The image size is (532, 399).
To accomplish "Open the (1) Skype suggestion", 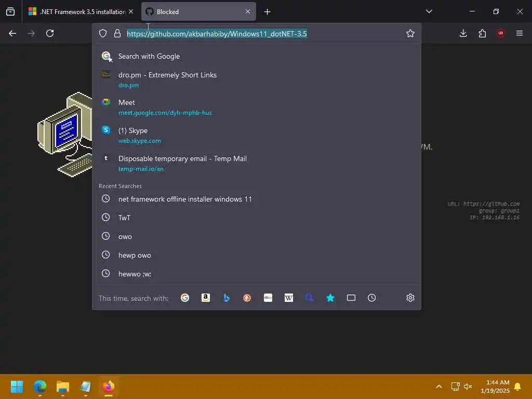I will pos(257,136).
